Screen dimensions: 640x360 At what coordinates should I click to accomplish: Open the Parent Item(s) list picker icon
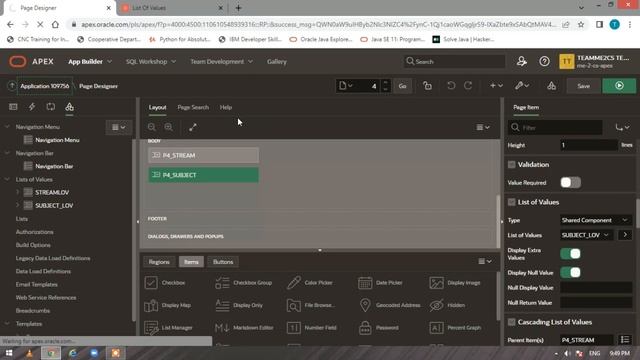pos(624,340)
